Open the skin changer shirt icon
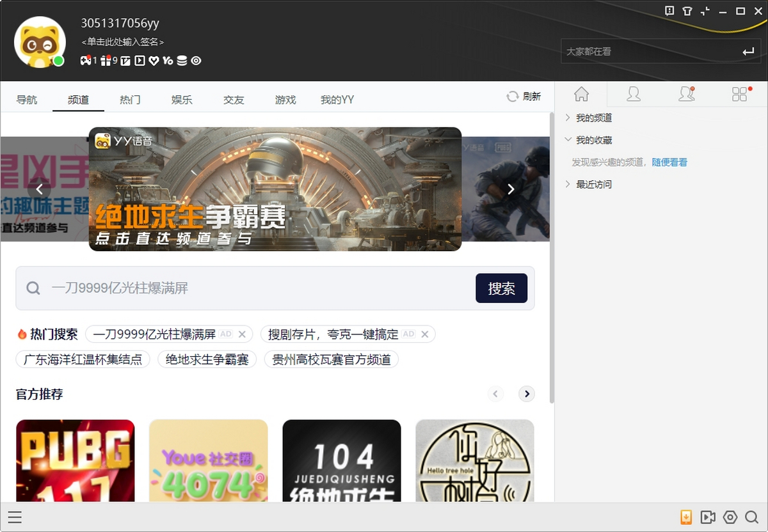 pos(687,11)
